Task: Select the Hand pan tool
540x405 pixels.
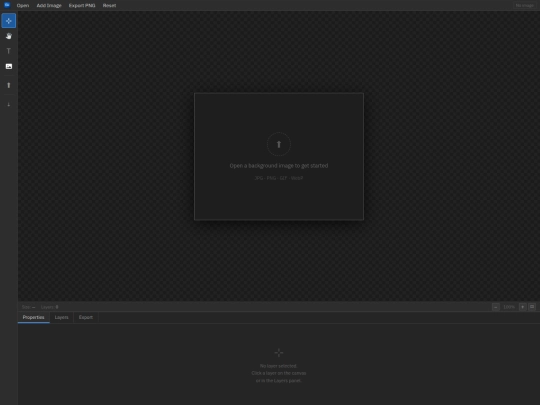Action: [x=9, y=36]
